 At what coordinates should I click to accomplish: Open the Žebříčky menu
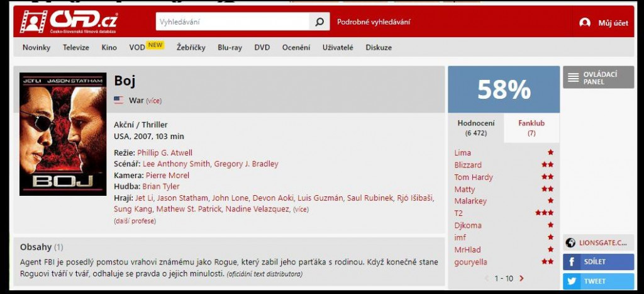point(191,47)
